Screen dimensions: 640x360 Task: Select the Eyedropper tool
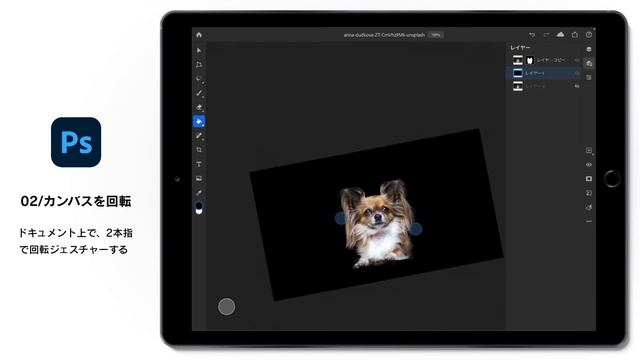(x=199, y=193)
